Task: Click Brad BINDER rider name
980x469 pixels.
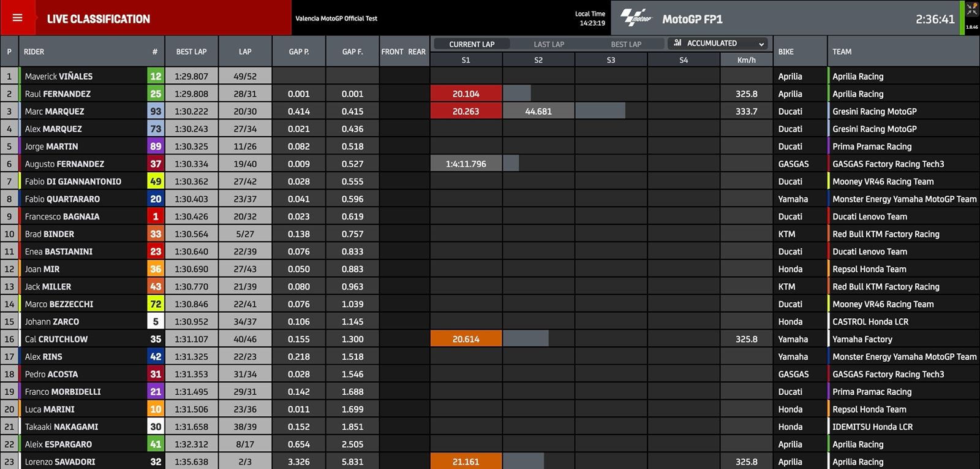Action: [x=50, y=234]
